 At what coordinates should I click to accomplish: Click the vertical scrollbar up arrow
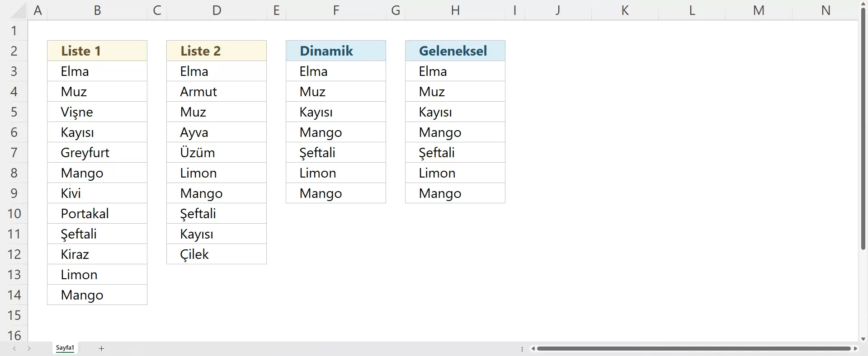tap(863, 4)
